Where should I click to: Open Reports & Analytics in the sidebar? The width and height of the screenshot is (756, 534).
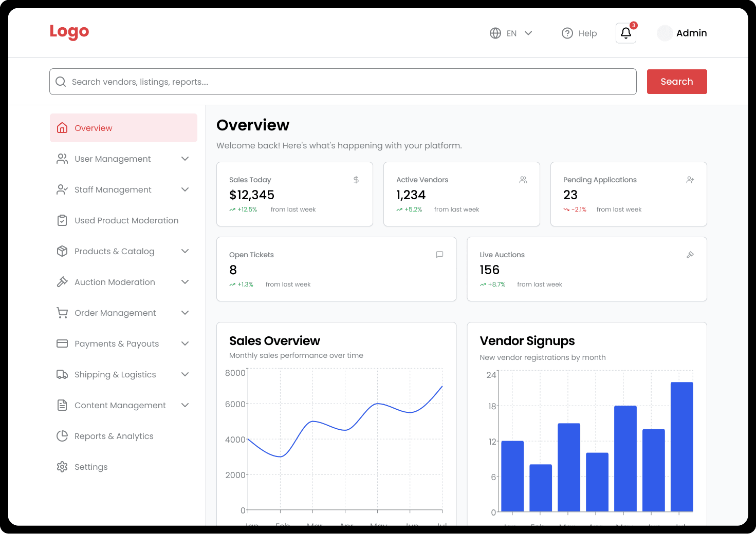[114, 436]
